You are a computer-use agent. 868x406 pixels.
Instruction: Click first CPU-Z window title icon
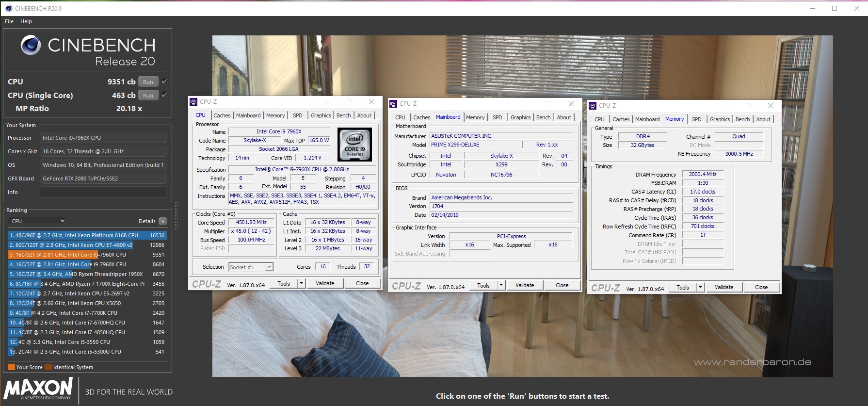tap(193, 102)
